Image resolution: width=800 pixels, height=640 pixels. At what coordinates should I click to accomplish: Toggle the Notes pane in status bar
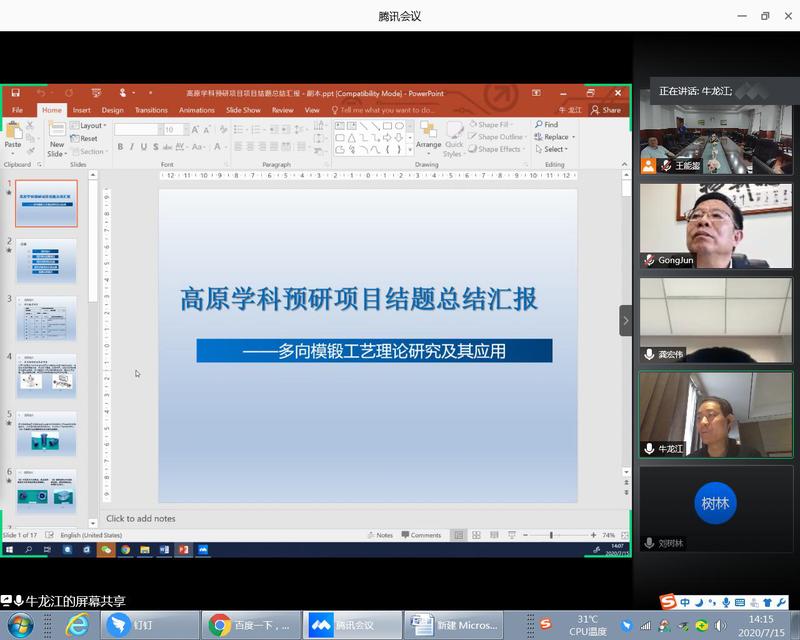point(379,535)
